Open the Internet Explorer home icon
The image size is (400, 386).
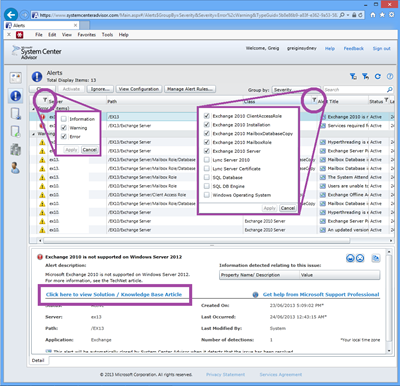click(x=373, y=15)
